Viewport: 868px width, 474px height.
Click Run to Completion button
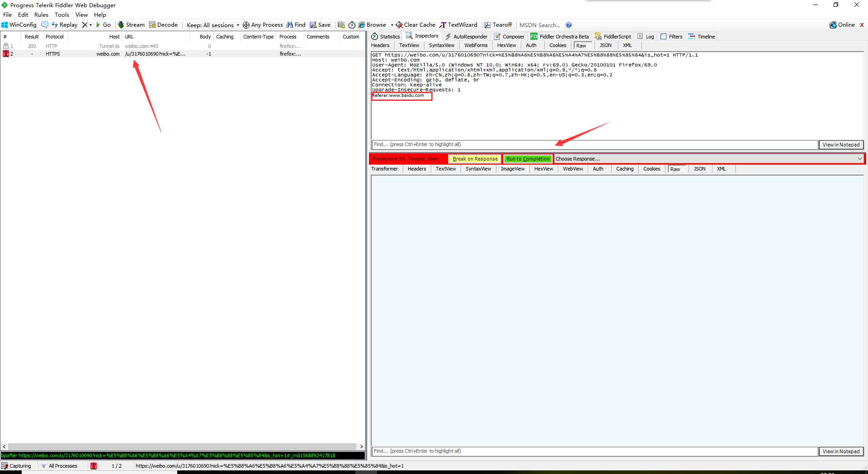point(528,159)
